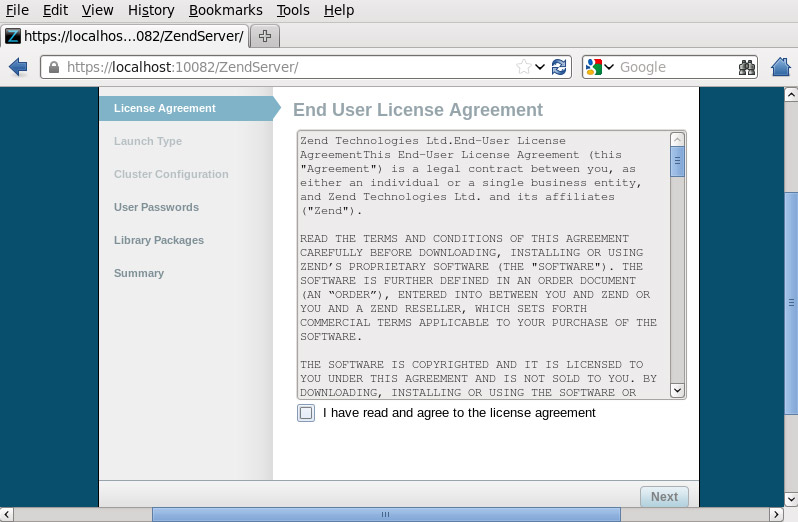Image resolution: width=798 pixels, height=522 pixels.
Task: Click horizontal scroll left arrow
Action: (x=6, y=514)
